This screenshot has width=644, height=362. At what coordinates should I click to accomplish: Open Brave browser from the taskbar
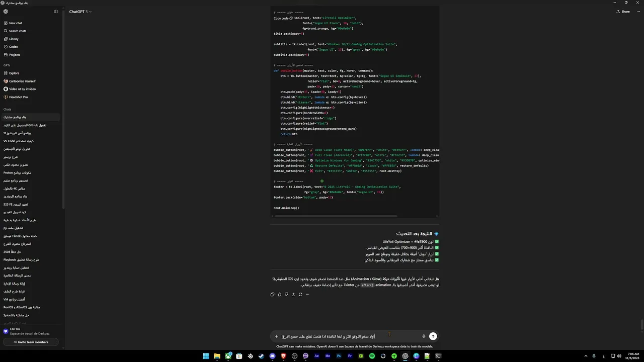click(x=283, y=356)
